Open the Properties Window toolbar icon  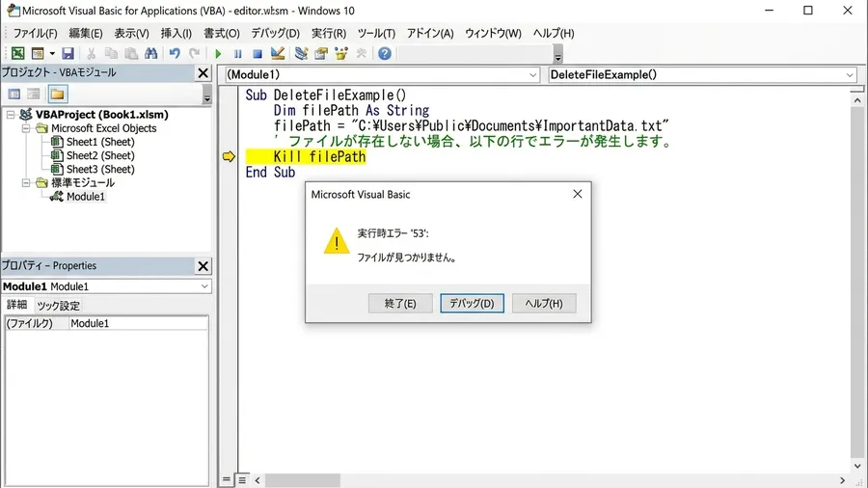click(321, 53)
